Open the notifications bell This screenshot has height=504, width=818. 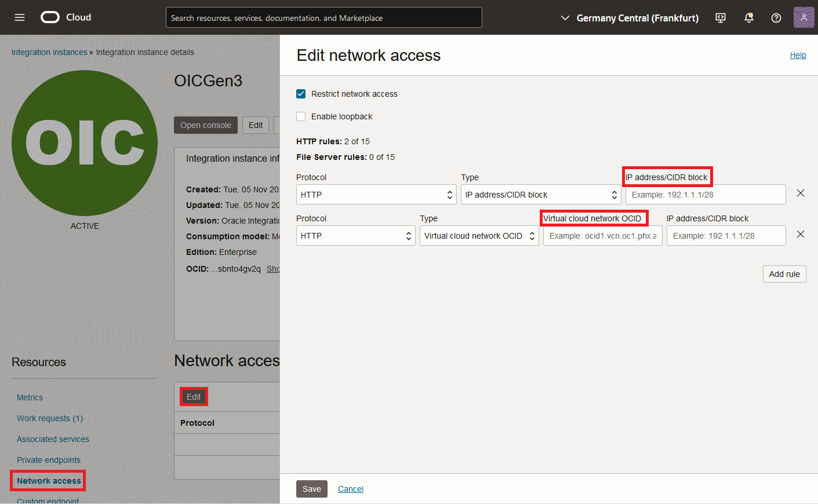(x=748, y=18)
